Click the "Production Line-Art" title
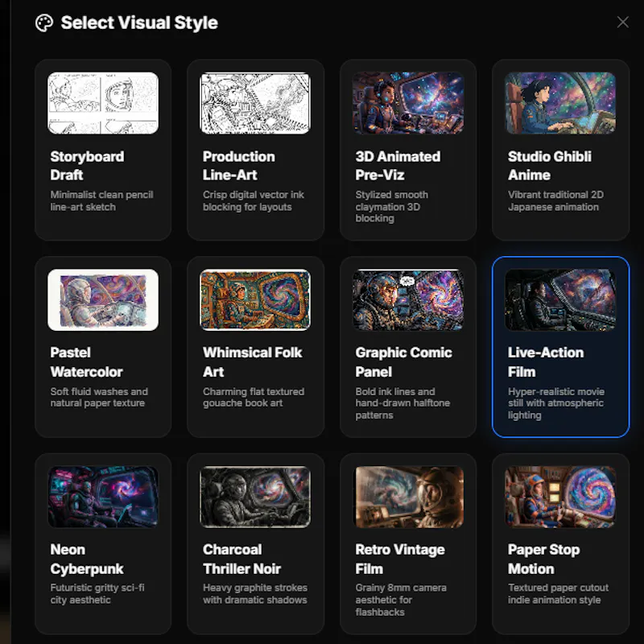The image size is (644, 644). [238, 166]
